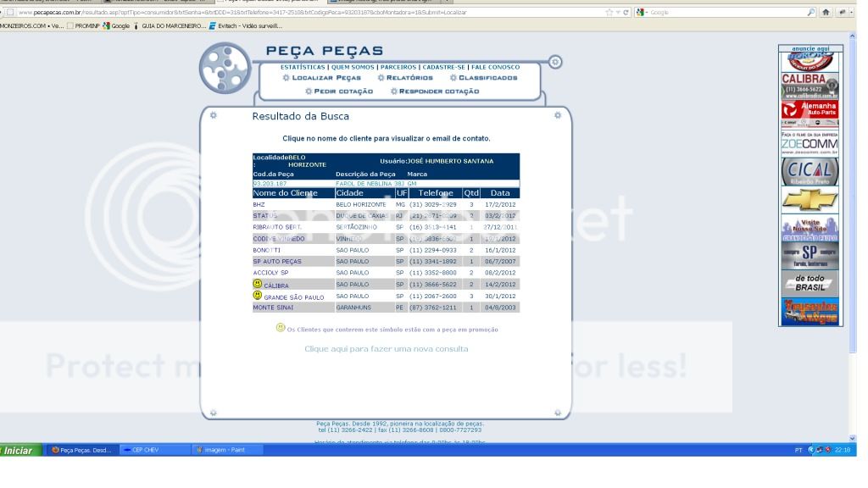Viewport: 868px width, 488px height.
Task: Click the Google bookmark in bookmarks bar
Action: tap(117, 25)
